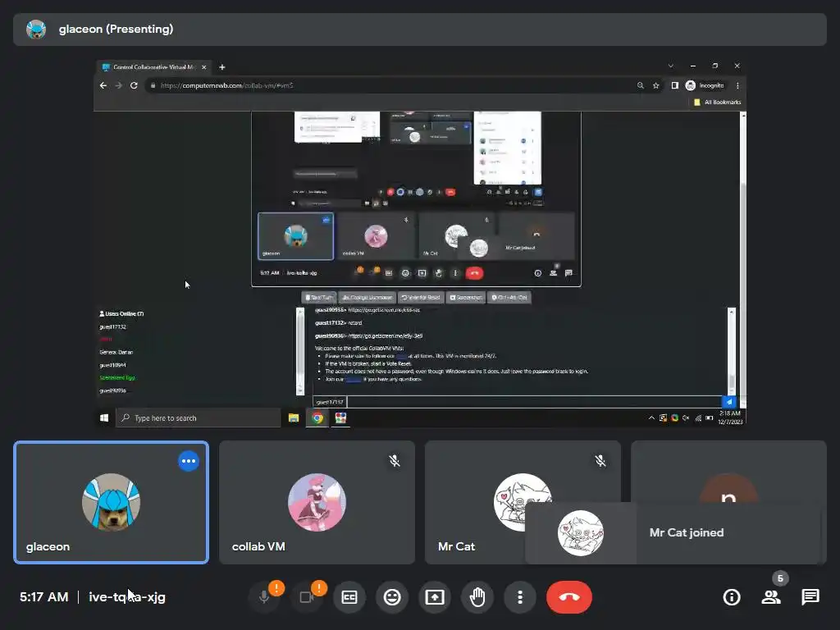Toggle the camera in Meet toolbar
The height and width of the screenshot is (630, 840).
tap(307, 597)
